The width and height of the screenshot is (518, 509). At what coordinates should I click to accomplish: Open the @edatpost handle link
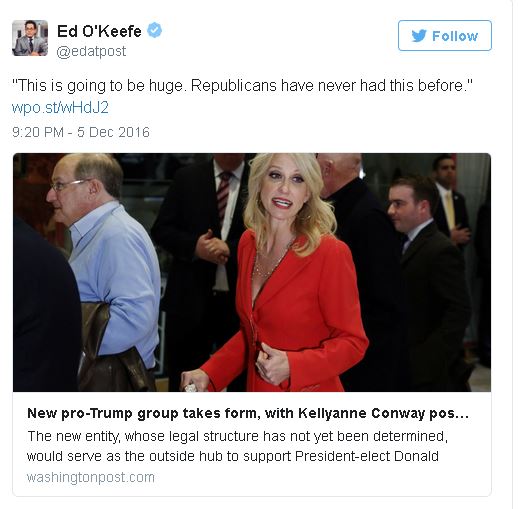click(91, 51)
